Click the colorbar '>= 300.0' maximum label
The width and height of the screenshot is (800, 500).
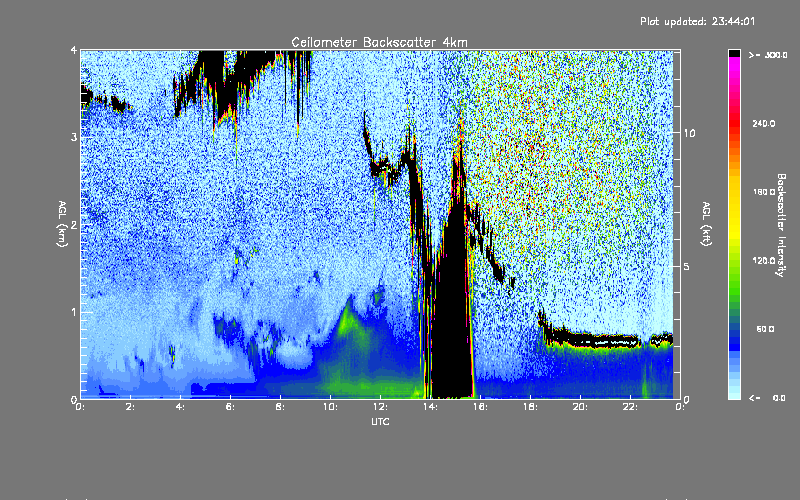[768, 55]
